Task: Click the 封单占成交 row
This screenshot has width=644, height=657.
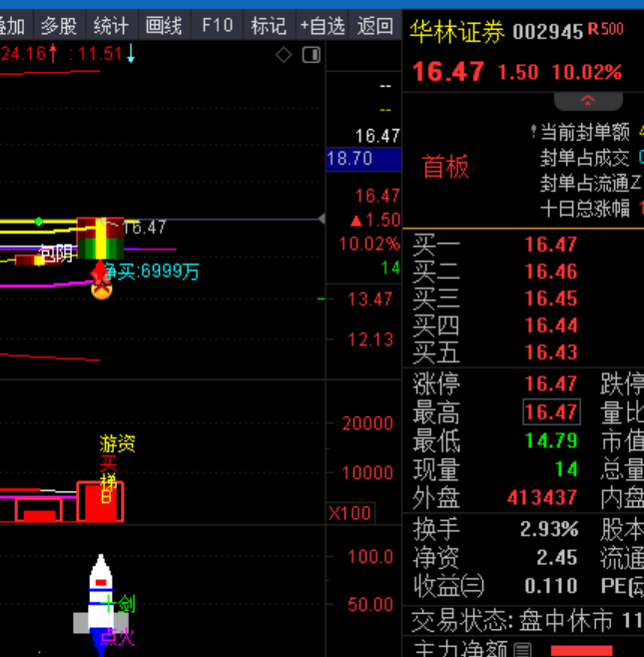Action: click(592, 158)
